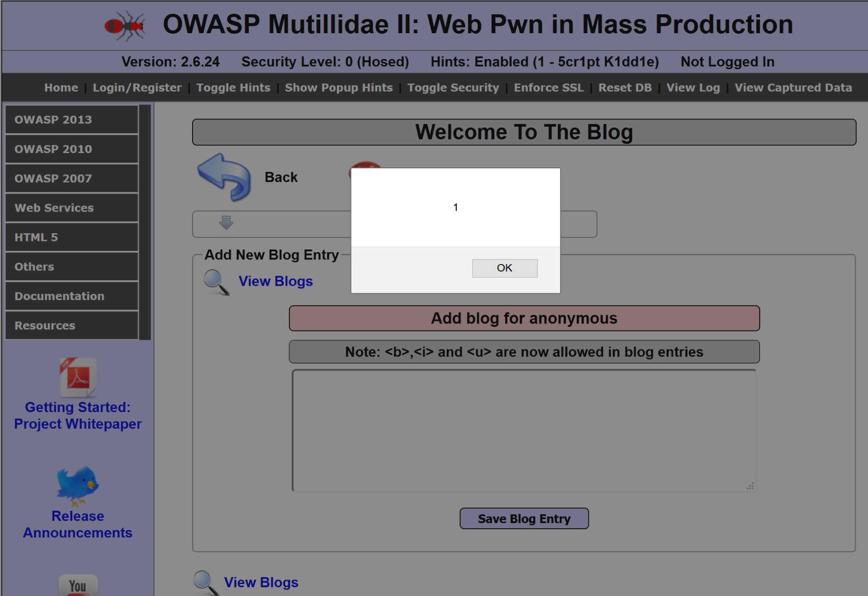Click magnifier icon beside Add New Blog Entry's View Blogs
This screenshot has height=596, width=868.
pyautogui.click(x=217, y=282)
